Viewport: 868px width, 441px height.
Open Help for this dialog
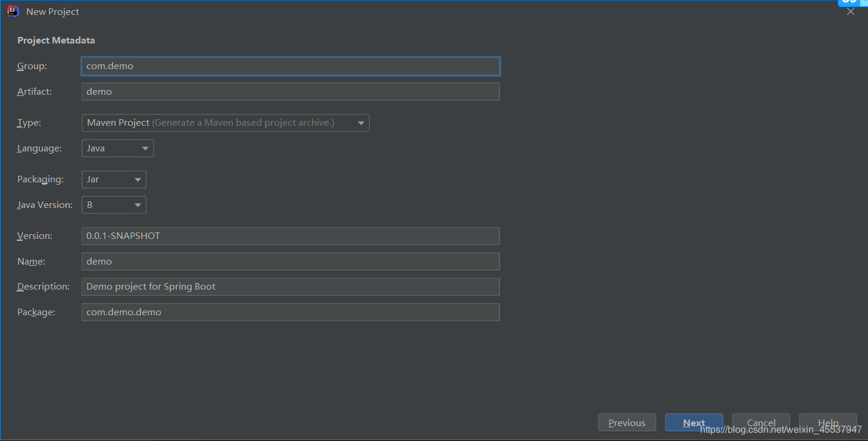(828, 423)
